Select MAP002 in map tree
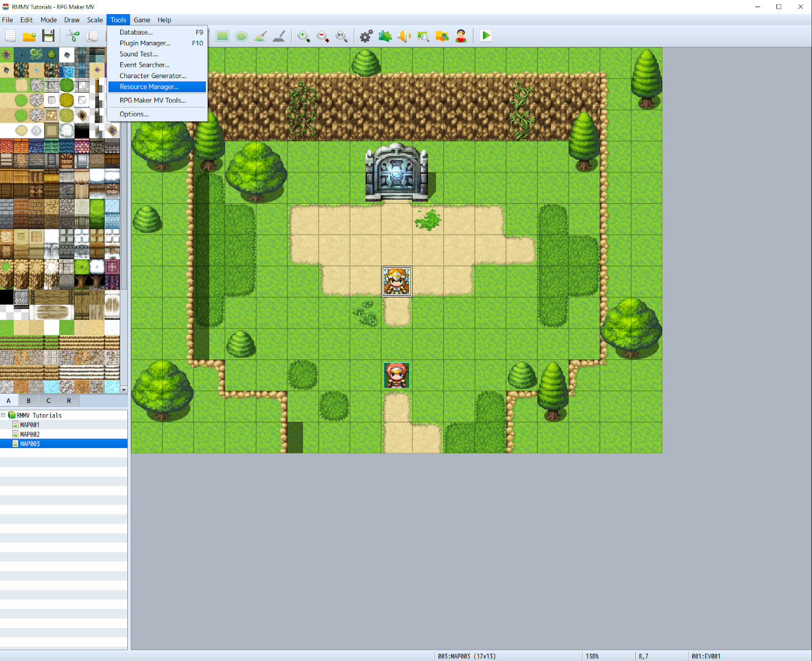The image size is (812, 661). (x=30, y=434)
